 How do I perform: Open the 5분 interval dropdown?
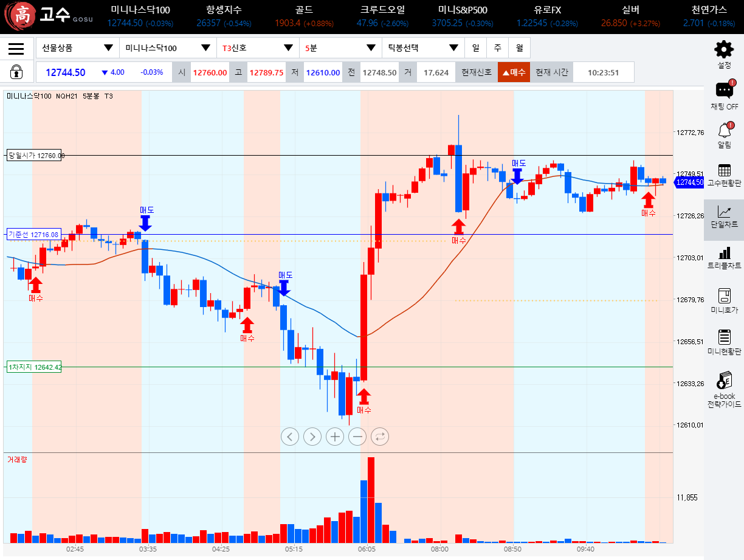(340, 48)
